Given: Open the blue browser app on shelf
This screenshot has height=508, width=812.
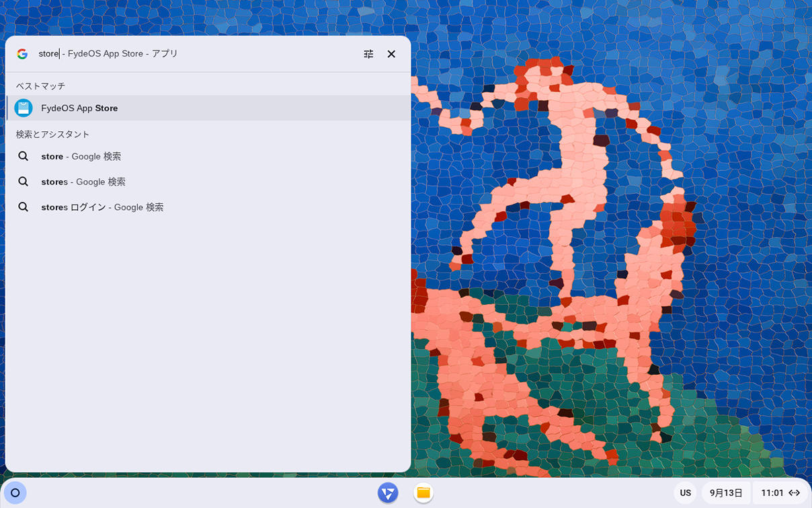Looking at the screenshot, I should pos(388,493).
